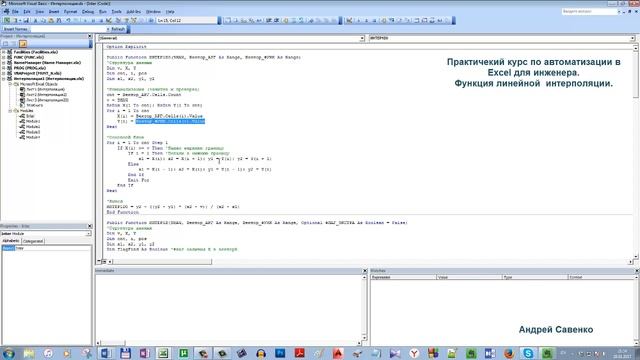Viewport: 640px width, 360px height.
Task: Click the Cut icon in Standard toolbar
Action: coord(36,20)
